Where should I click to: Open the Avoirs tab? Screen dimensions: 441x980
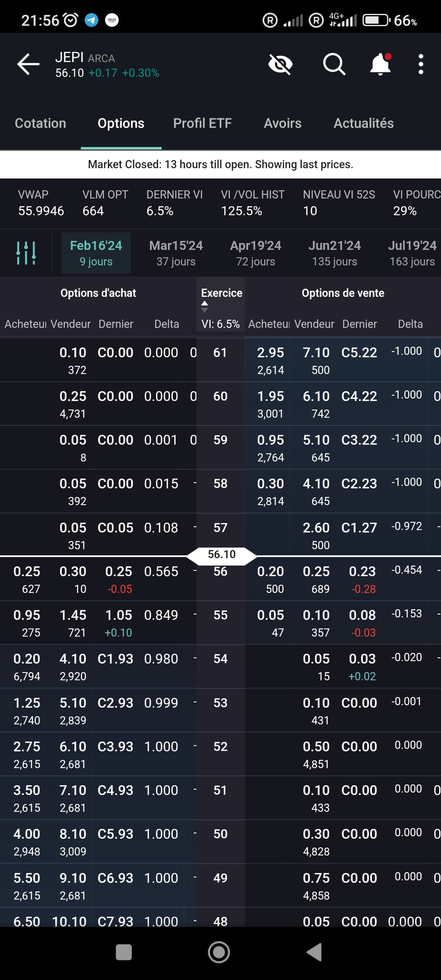[283, 123]
